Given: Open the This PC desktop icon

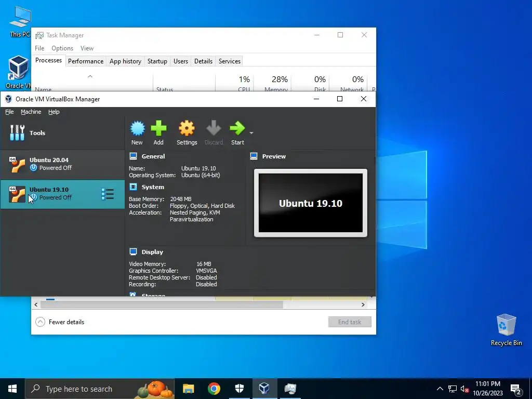Looking at the screenshot, I should (x=20, y=21).
